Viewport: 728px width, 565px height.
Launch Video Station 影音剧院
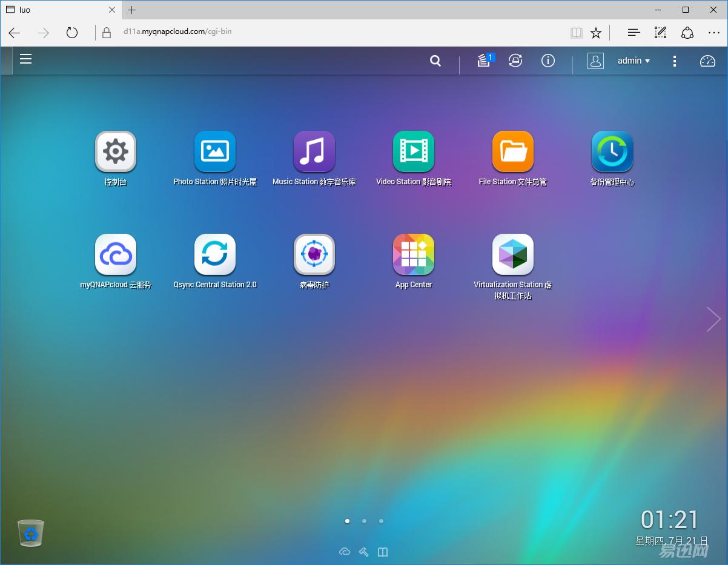pos(414,152)
